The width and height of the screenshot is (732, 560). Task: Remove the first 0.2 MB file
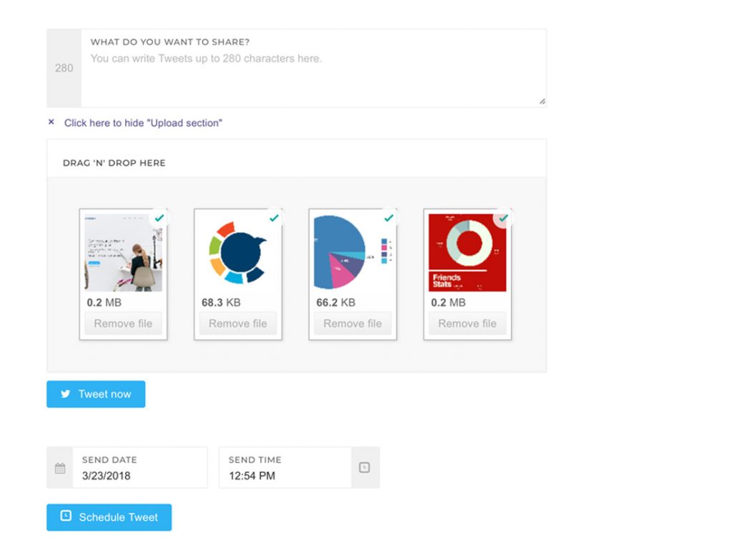pyautogui.click(x=123, y=323)
